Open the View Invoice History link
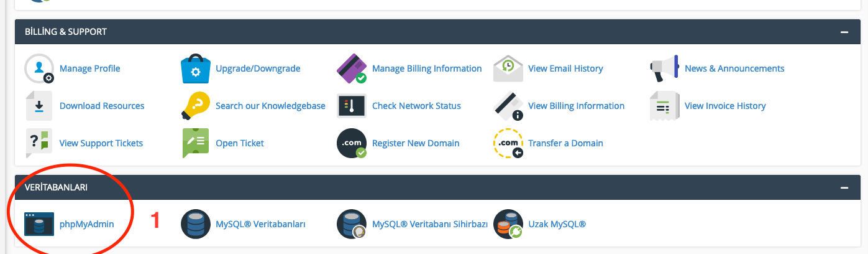868x254 pixels. [x=725, y=106]
